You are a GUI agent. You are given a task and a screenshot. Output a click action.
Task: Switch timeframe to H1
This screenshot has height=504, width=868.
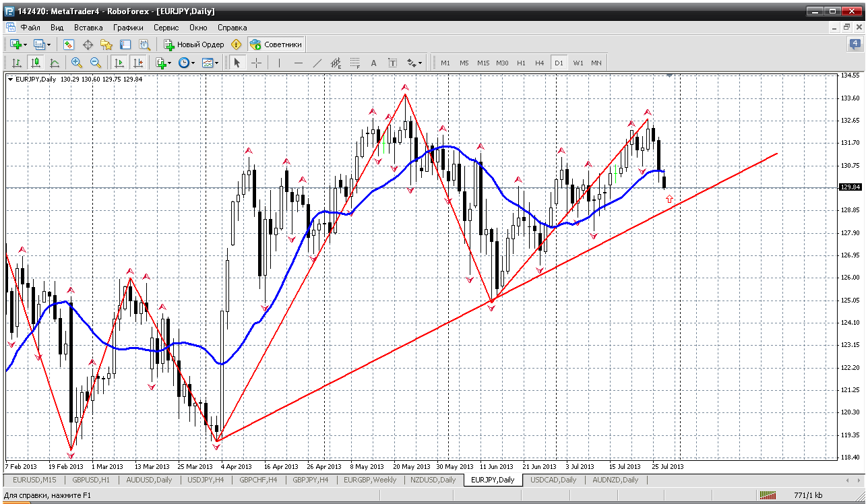521,63
